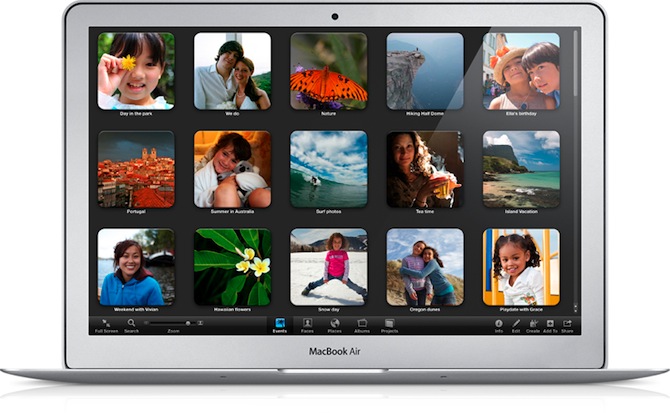Click large-thumbnail icon right of Zoom slider
This screenshot has height=413, width=670.
click(200, 323)
